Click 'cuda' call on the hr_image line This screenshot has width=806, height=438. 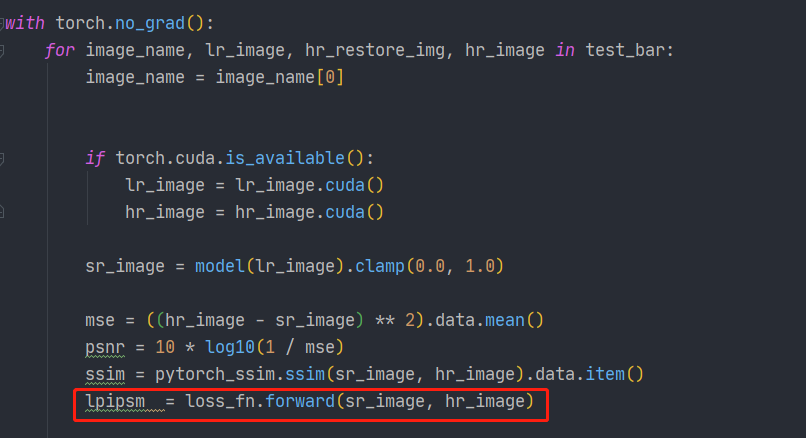pyautogui.click(x=345, y=212)
